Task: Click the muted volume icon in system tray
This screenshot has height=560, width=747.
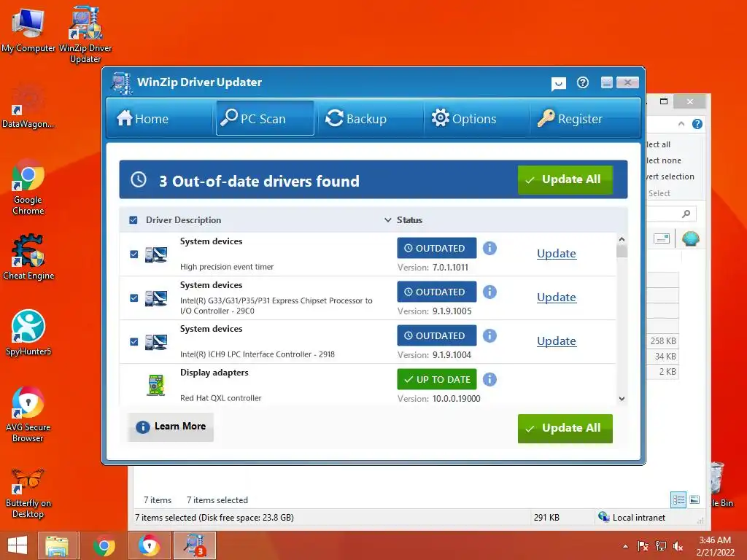Action: (678, 546)
